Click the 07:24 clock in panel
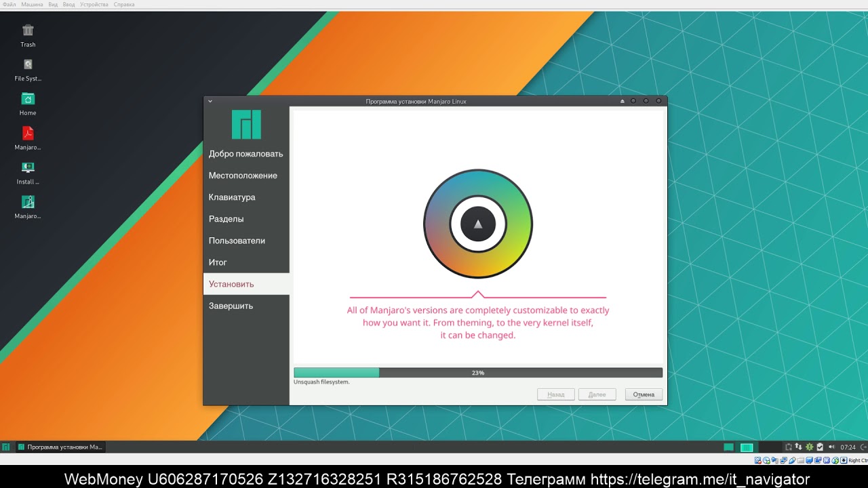 pyautogui.click(x=848, y=447)
